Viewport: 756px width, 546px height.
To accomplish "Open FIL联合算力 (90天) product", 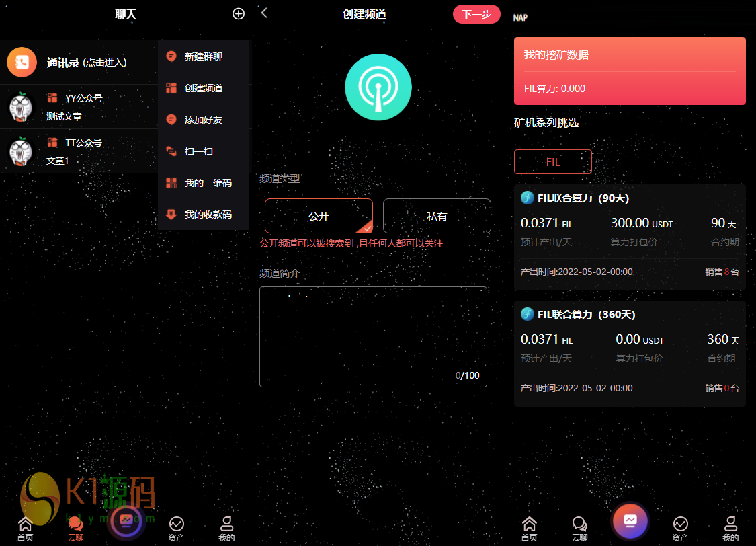I will 630,237.
